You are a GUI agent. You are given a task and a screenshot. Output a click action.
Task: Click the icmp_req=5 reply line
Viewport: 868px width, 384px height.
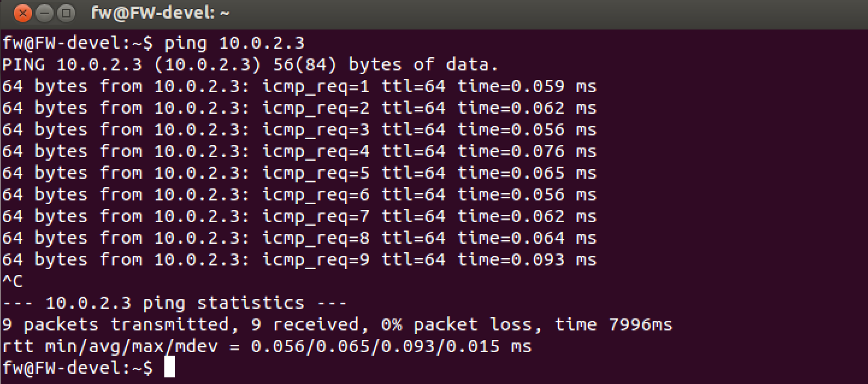pos(299,173)
